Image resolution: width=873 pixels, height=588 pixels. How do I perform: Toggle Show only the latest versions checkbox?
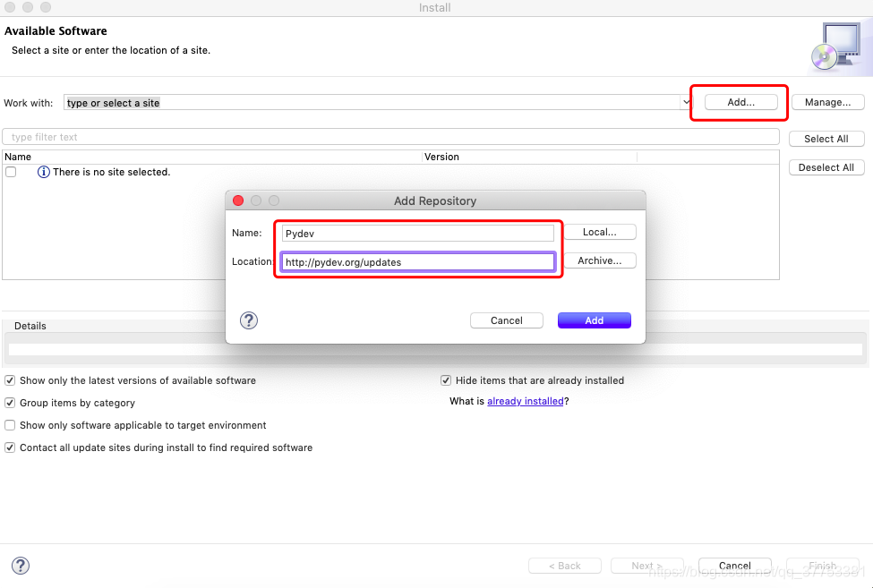pos(10,380)
